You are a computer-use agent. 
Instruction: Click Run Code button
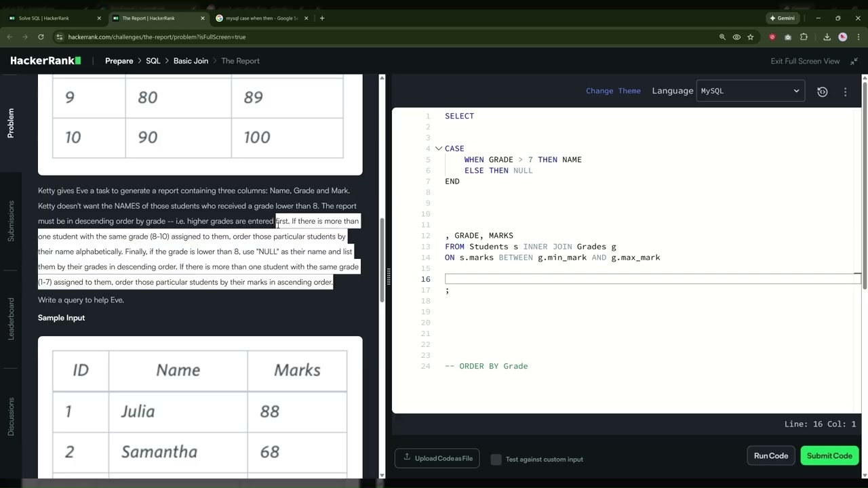[771, 455]
